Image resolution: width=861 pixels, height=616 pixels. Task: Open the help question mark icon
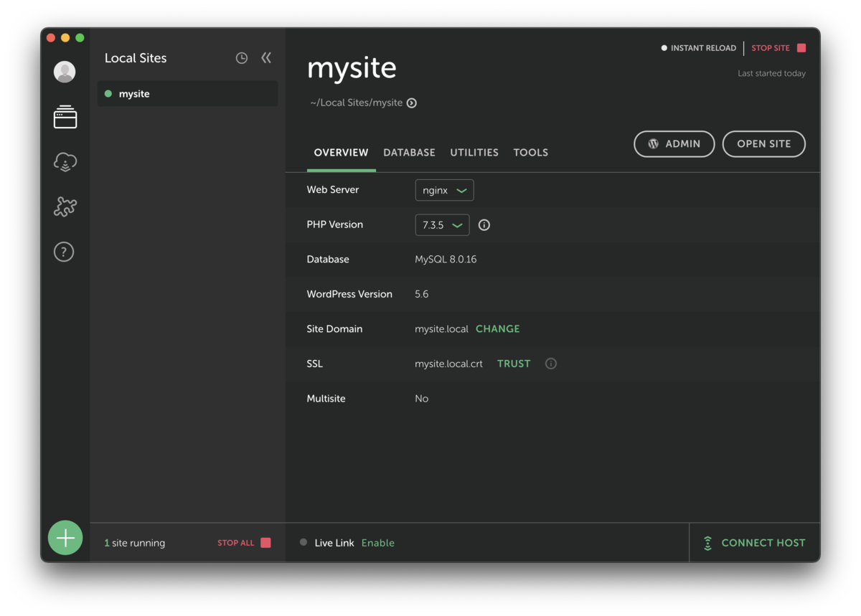pyautogui.click(x=64, y=252)
